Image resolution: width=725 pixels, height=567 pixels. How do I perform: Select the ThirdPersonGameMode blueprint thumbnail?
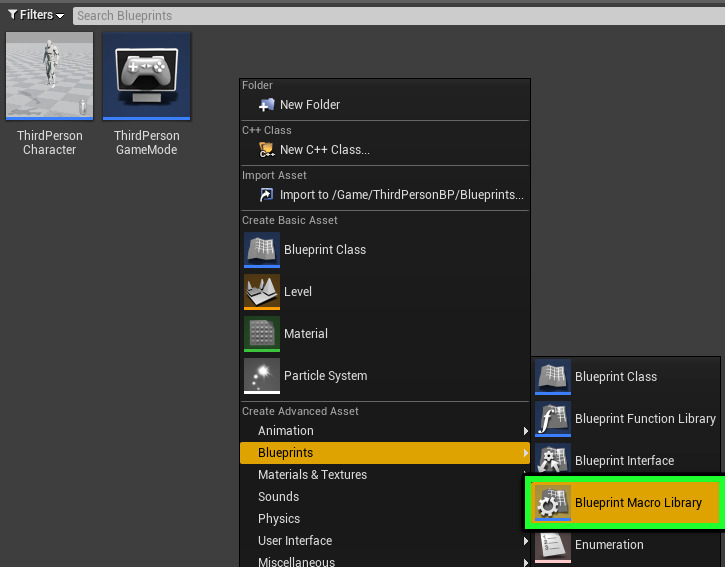146,76
